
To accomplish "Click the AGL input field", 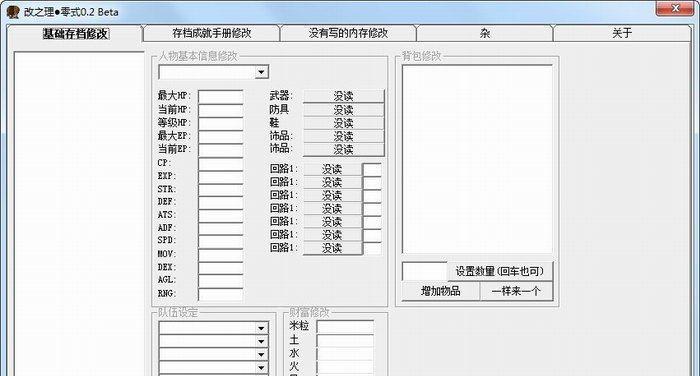I will click(221, 280).
